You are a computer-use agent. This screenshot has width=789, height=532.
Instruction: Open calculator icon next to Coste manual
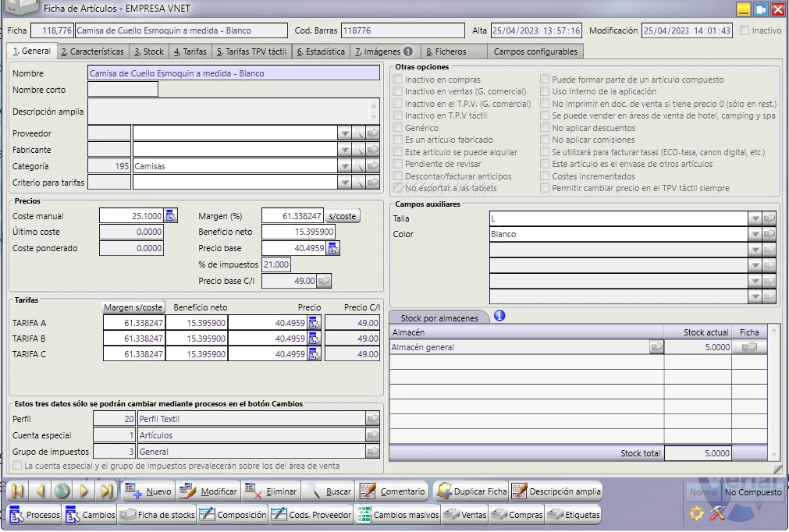pyautogui.click(x=171, y=216)
